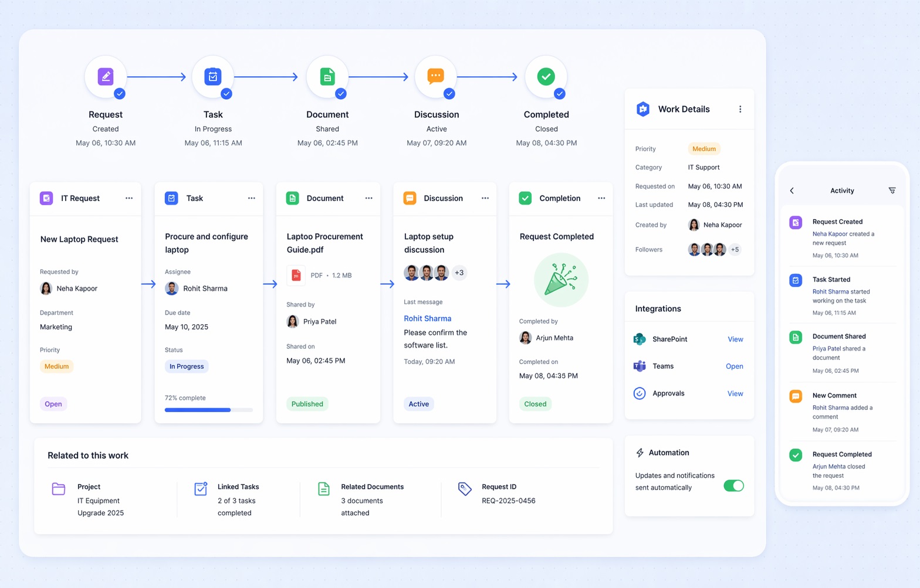Click Neha Kapoor link in Request Created activity
920x588 pixels.
click(x=830, y=234)
